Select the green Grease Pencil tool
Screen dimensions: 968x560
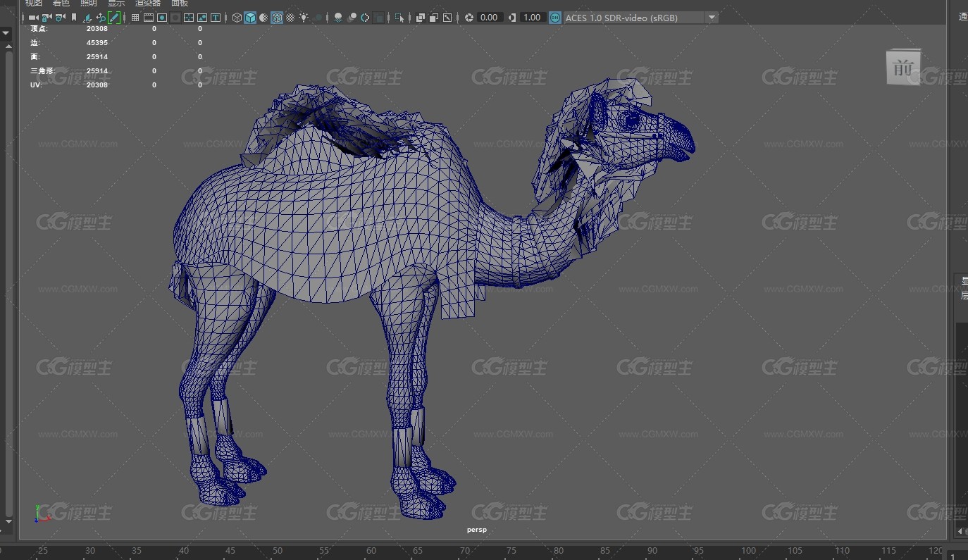(x=114, y=18)
